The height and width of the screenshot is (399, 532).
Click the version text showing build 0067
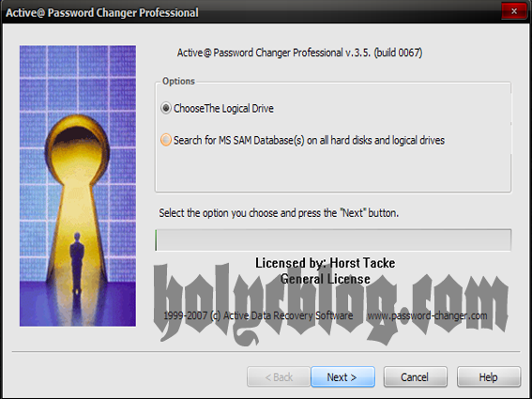point(299,53)
